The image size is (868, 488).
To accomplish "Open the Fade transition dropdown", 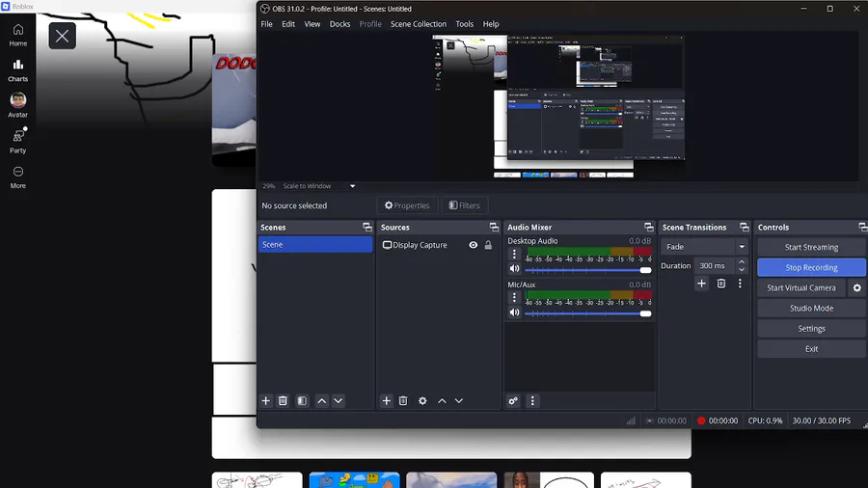I will (705, 247).
